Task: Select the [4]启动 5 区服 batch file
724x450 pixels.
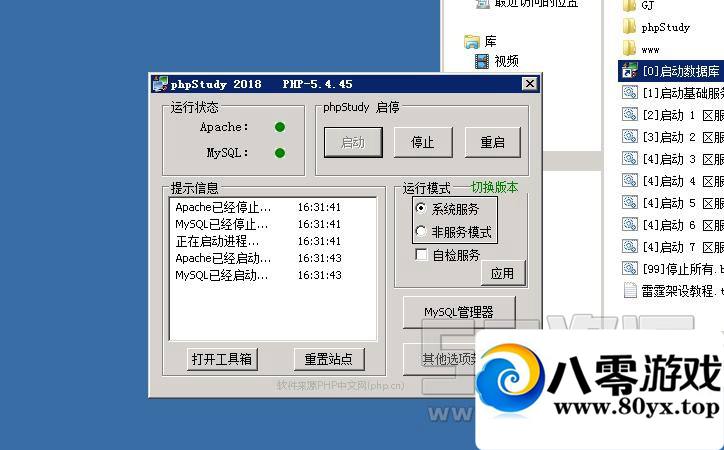Action: pos(672,203)
